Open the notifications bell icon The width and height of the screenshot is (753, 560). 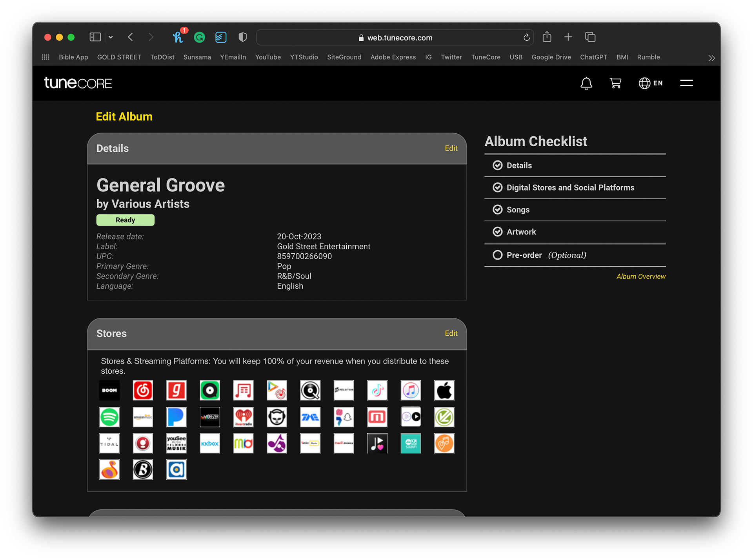(x=586, y=83)
